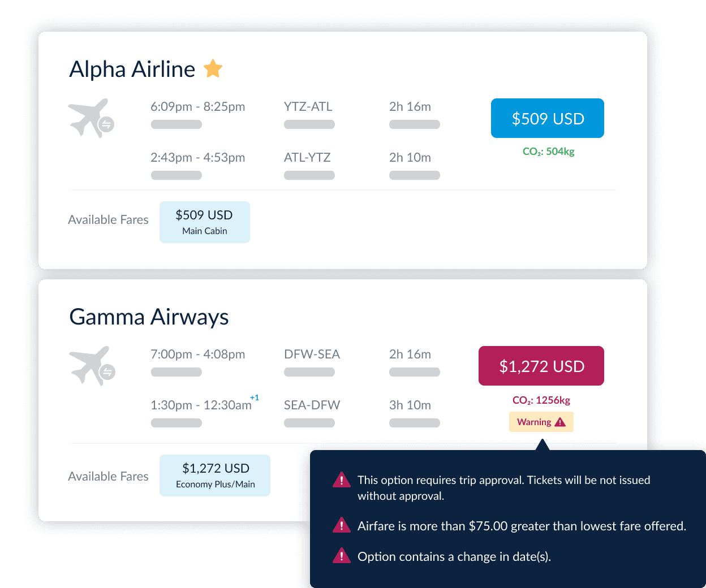The width and height of the screenshot is (706, 588).
Task: Open Available Fares for Gamma Airways
Action: click(108, 476)
